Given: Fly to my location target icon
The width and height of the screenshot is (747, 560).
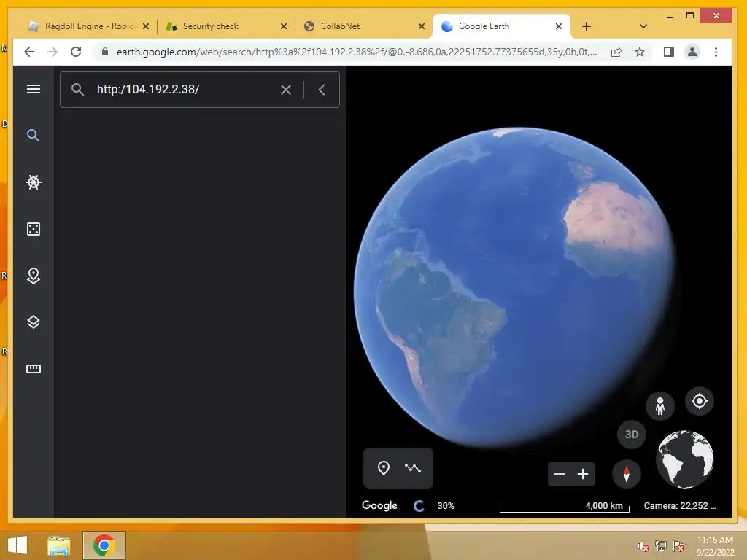Looking at the screenshot, I should point(700,402).
